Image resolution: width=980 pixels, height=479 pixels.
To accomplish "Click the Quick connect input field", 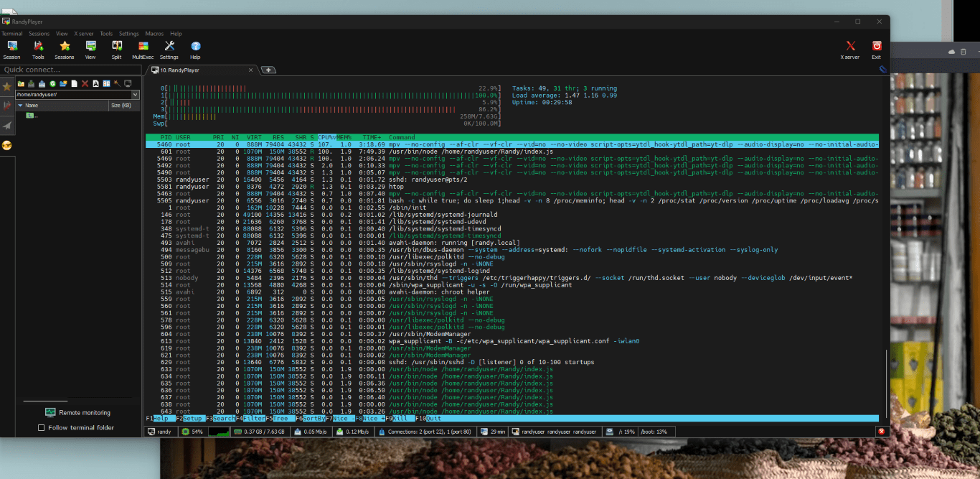I will [70, 70].
